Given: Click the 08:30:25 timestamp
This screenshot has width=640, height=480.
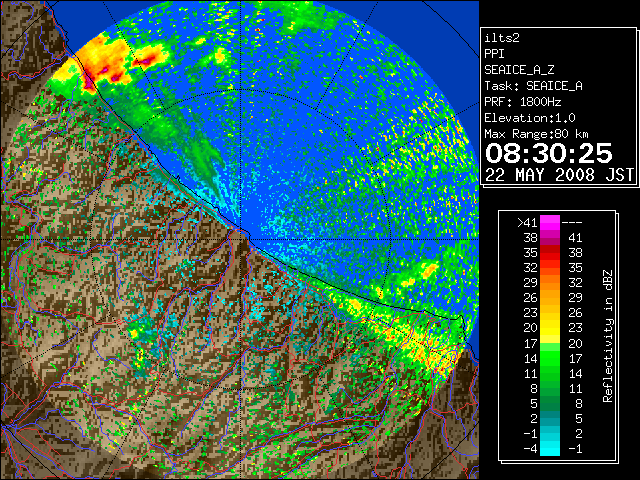Looking at the screenshot, I should click(x=549, y=153).
